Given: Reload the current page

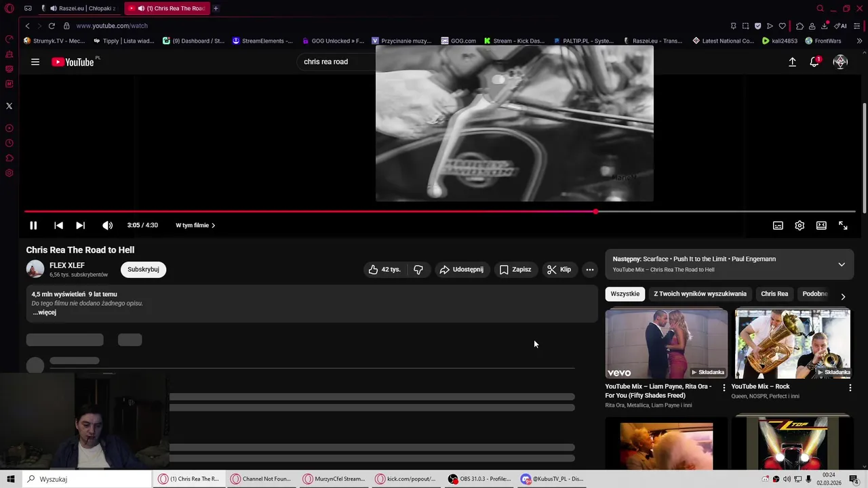Looking at the screenshot, I should tap(52, 26).
